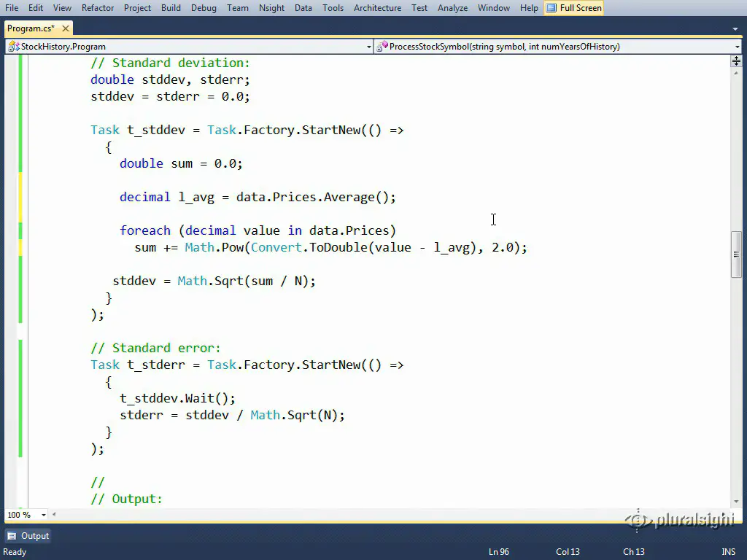
Task: Close the Program.cs* tab
Action: pos(66,28)
